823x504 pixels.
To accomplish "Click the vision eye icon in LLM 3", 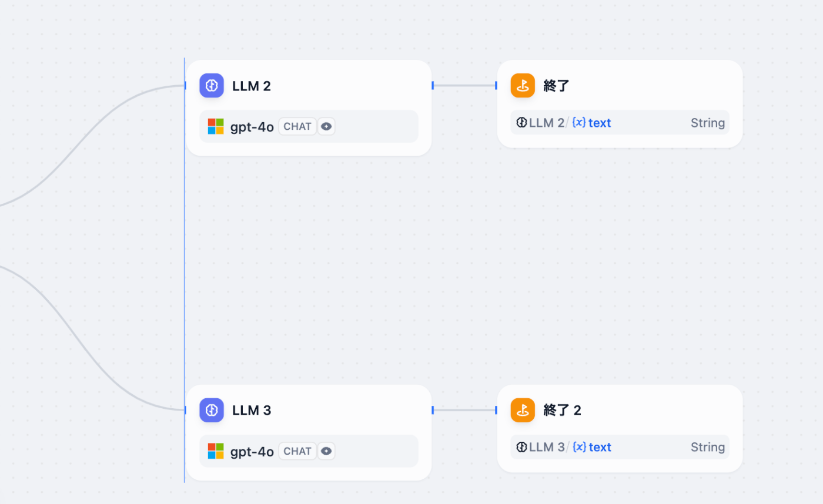I will (327, 451).
